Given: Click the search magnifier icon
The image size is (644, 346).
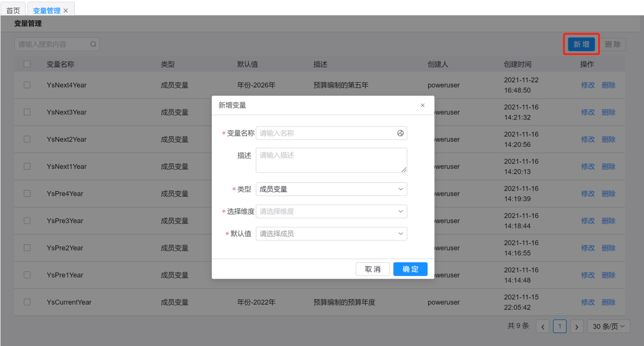Looking at the screenshot, I should 93,45.
